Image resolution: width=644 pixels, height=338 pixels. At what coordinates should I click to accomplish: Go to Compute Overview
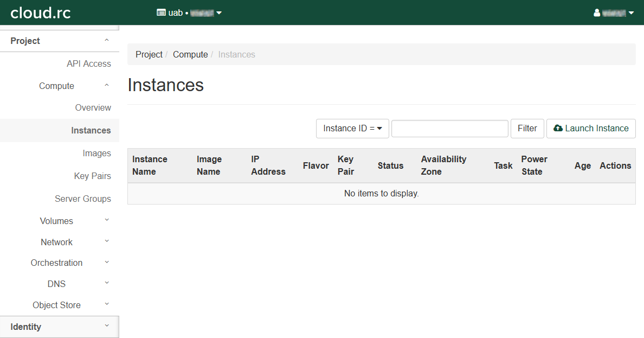(93, 107)
